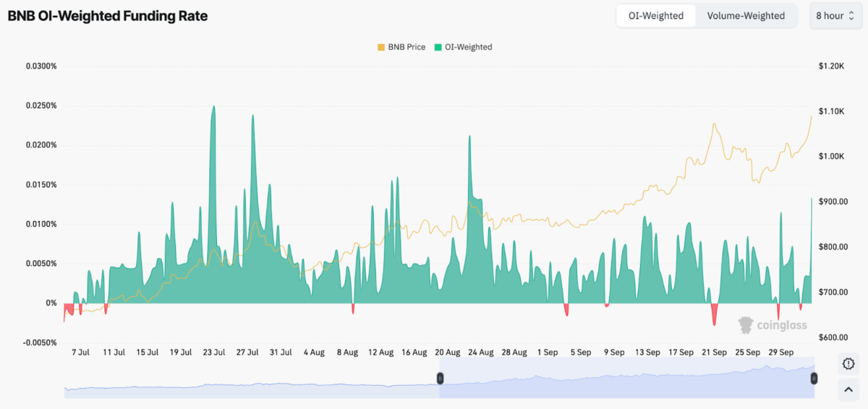Click the 5 Sep date label
This screenshot has height=409, width=868.
tap(582, 353)
